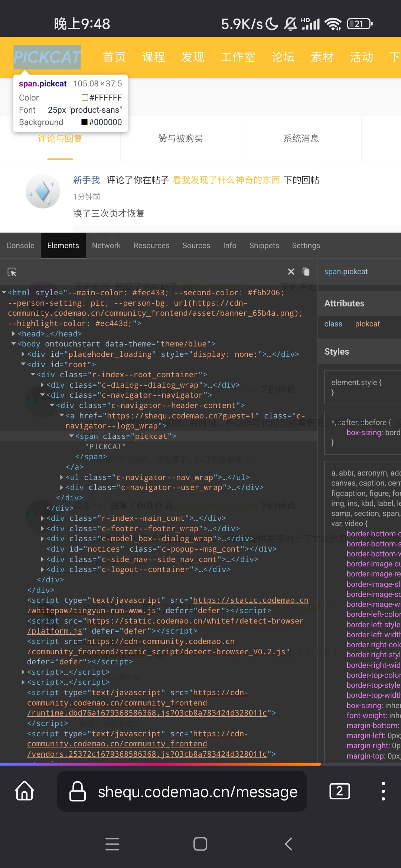401x868 pixels.
Task: Open 工作室 in the navigation bar
Action: (x=238, y=57)
